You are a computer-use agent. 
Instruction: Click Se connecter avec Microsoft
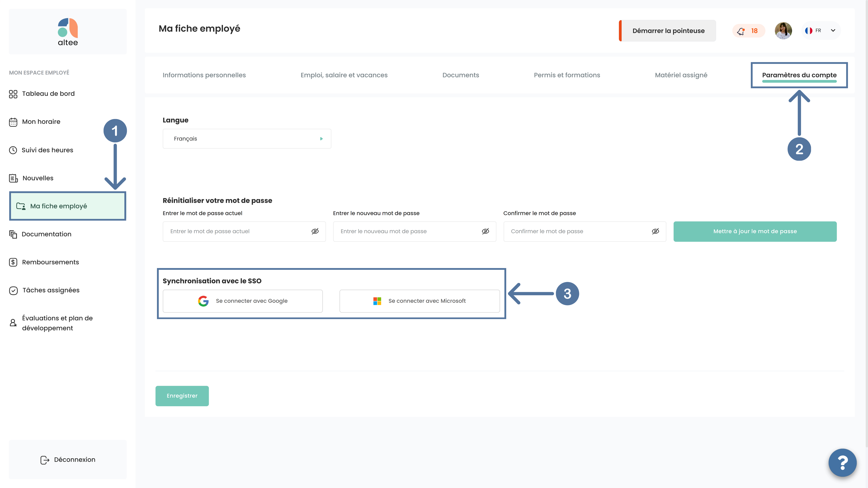click(420, 301)
